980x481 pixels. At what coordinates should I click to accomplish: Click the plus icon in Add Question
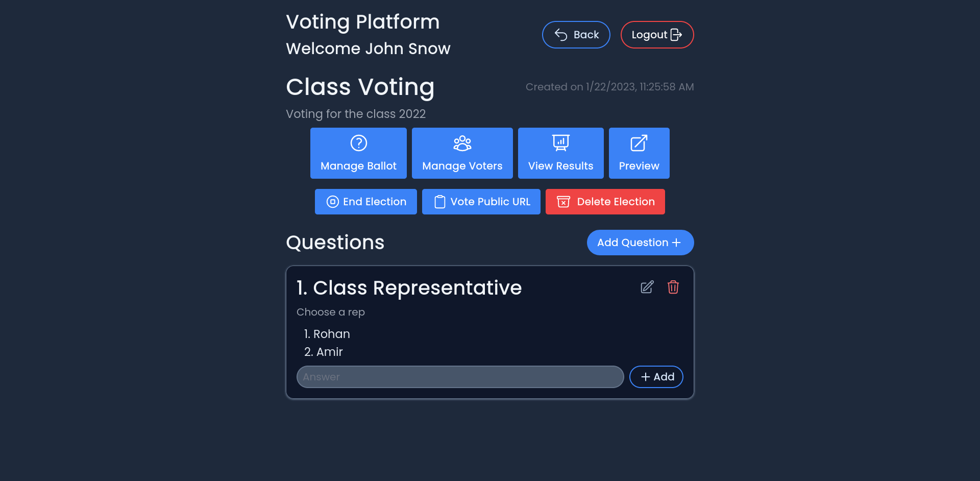pos(676,243)
